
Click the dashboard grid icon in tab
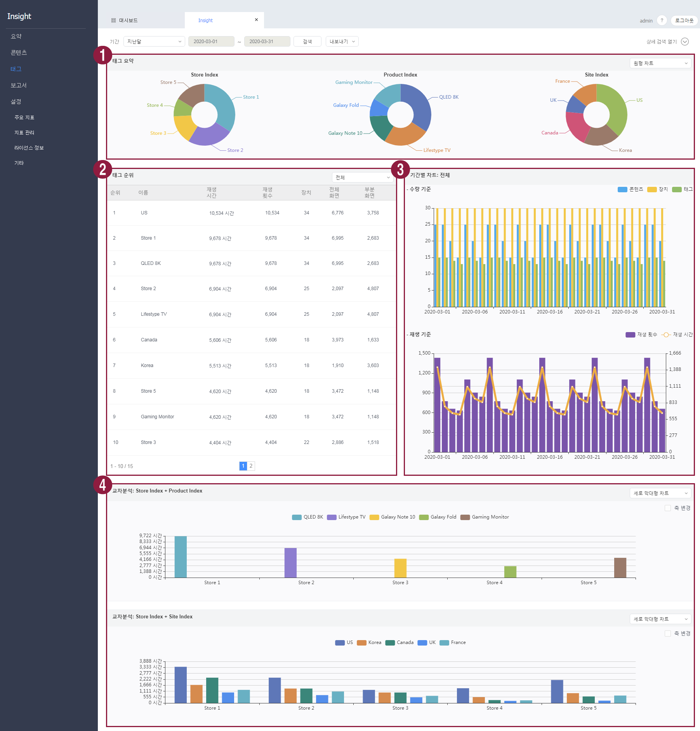[x=113, y=21]
